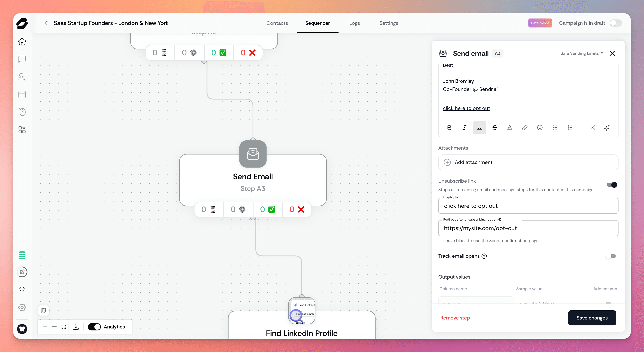The image size is (644, 352).
Task: Toggle the canvas minimap icon
Action: pyautogui.click(x=43, y=310)
